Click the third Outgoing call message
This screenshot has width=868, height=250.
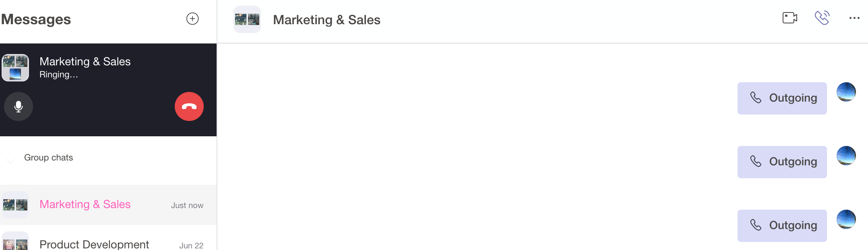(782, 226)
